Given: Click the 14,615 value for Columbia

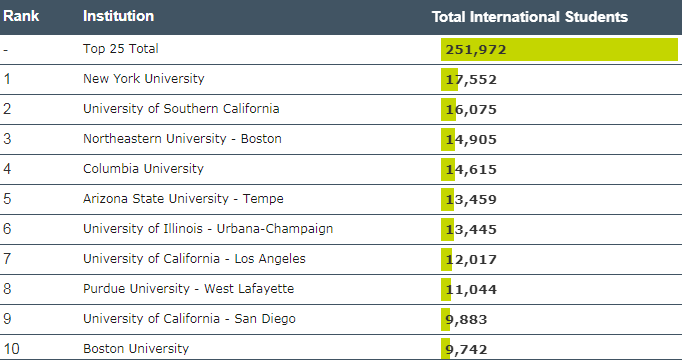Looking at the screenshot, I should tap(471, 170).
